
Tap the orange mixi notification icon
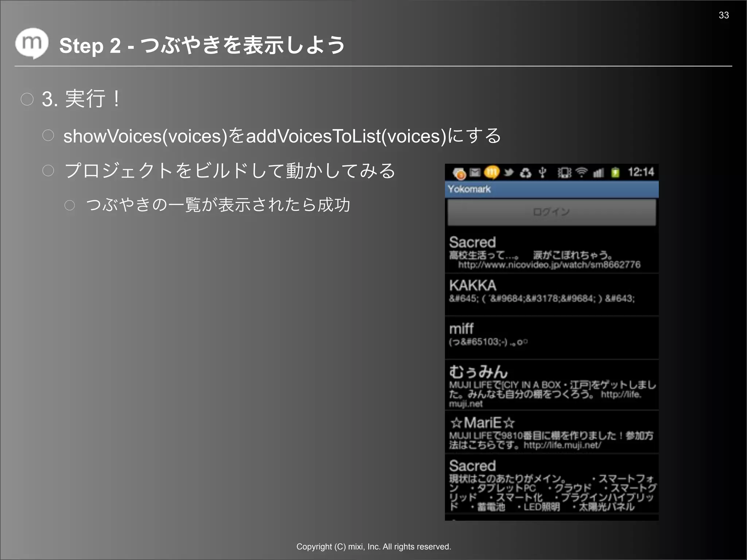tap(492, 172)
